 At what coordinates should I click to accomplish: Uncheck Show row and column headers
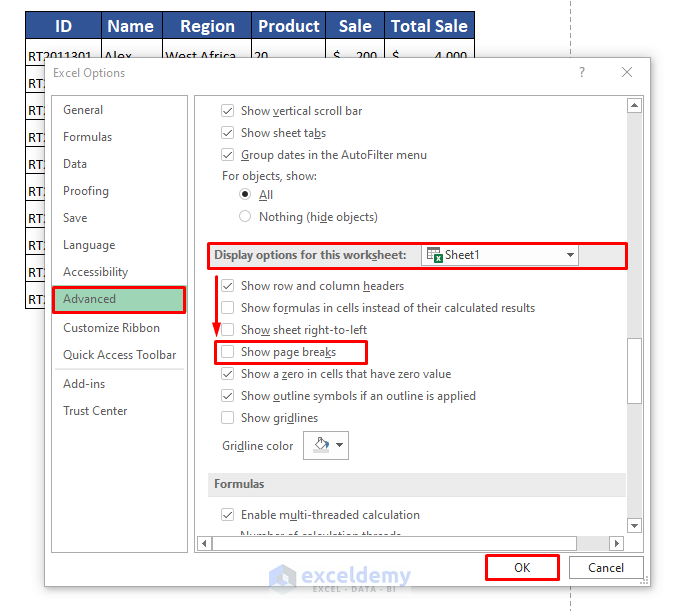[x=228, y=286]
